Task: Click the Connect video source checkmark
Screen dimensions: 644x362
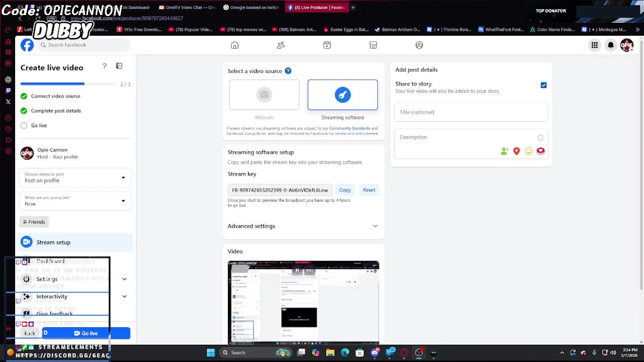Action: click(24, 96)
